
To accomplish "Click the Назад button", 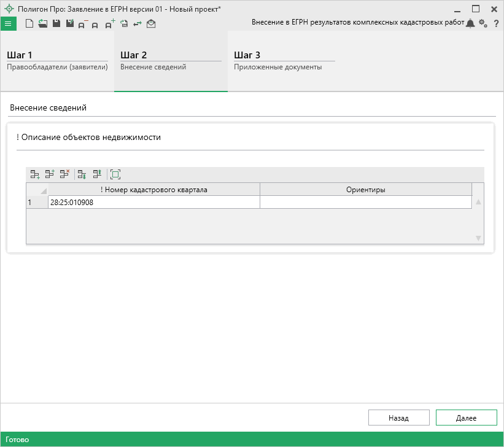I will (398, 418).
